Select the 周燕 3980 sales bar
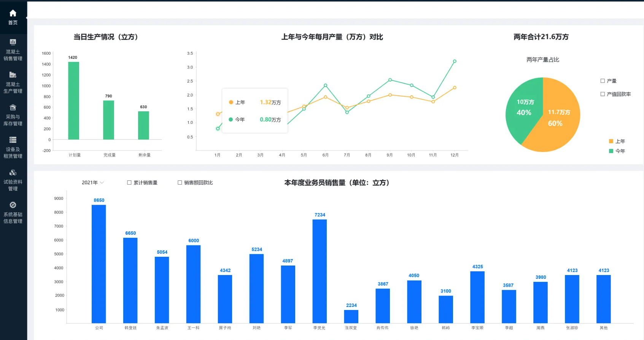The image size is (644, 340). 541,302
